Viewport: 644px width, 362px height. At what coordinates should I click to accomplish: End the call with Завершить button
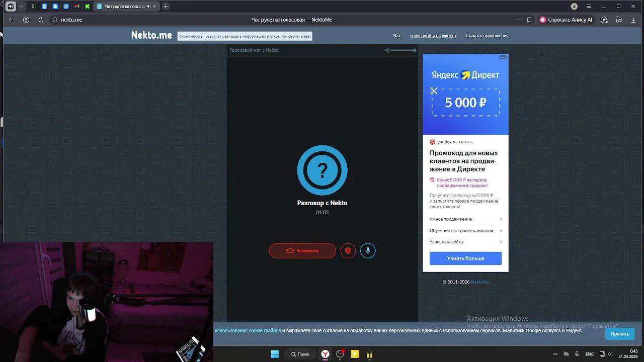pyautogui.click(x=302, y=250)
